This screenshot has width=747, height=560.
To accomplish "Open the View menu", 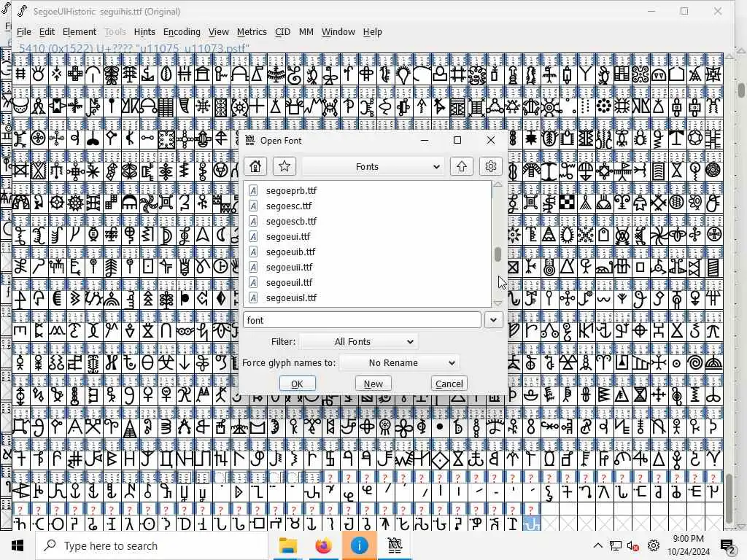I will click(219, 32).
